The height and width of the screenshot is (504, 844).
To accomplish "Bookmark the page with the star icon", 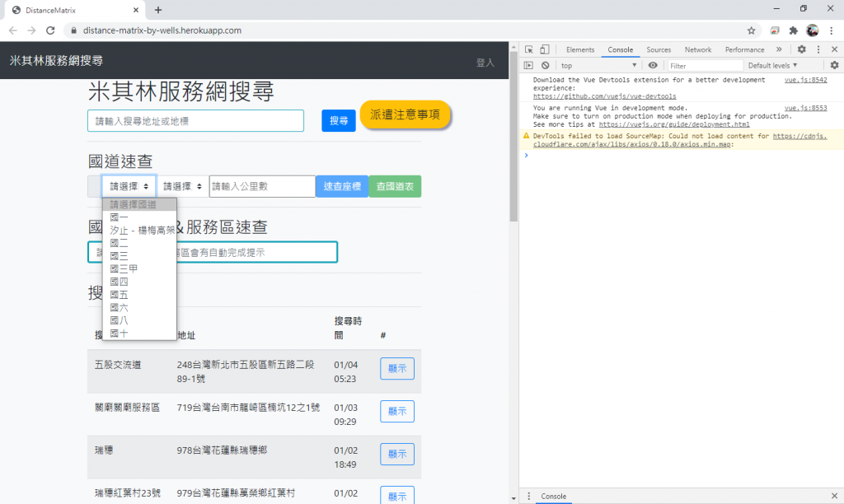I will pos(752,30).
